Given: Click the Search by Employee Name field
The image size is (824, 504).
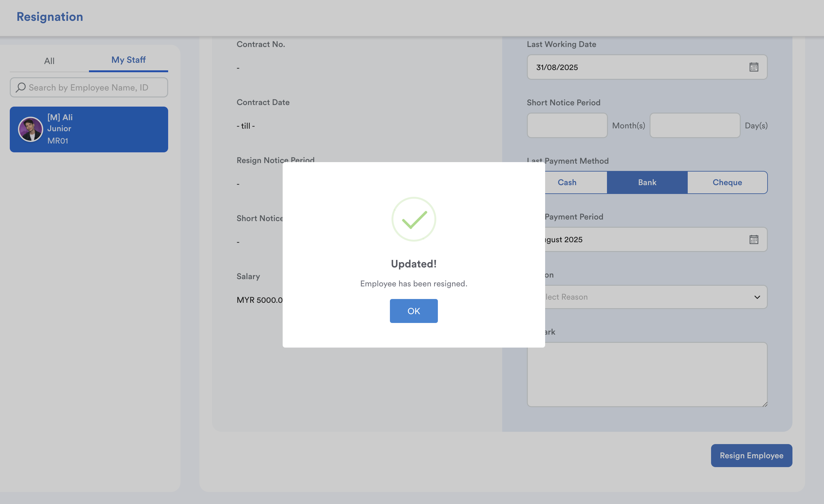Looking at the screenshot, I should click(x=94, y=87).
